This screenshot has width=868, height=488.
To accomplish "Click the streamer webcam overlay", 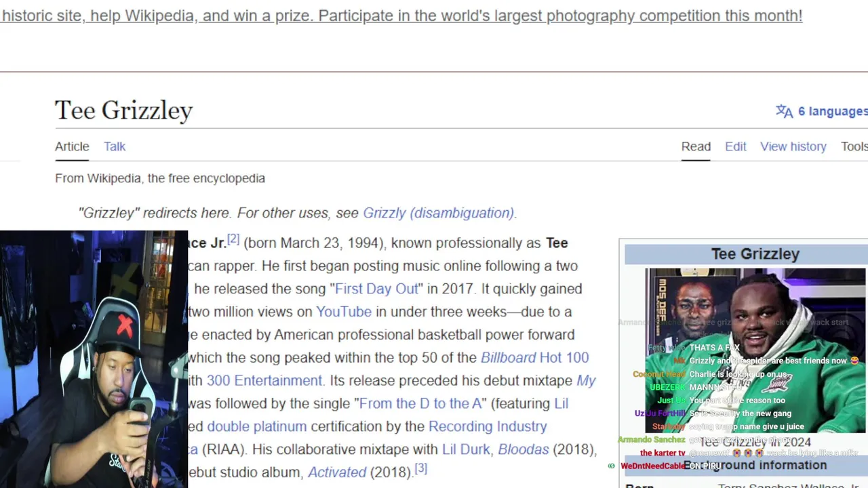I will point(94,359).
